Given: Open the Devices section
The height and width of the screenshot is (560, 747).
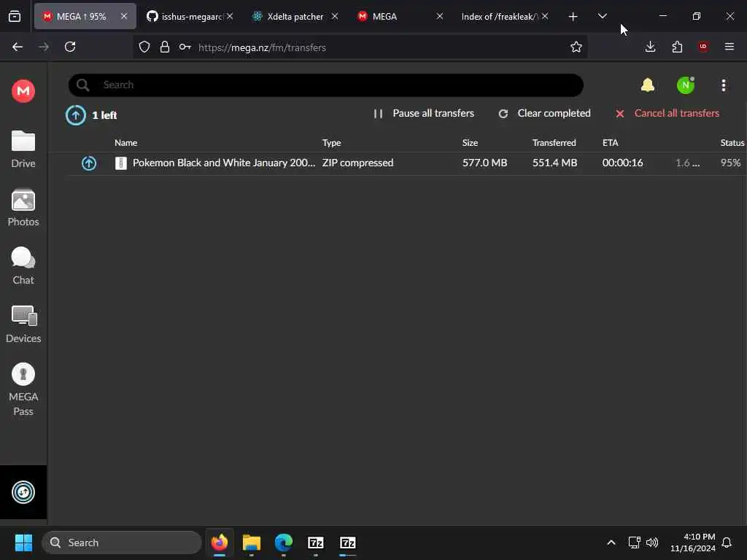Looking at the screenshot, I should coord(23,324).
